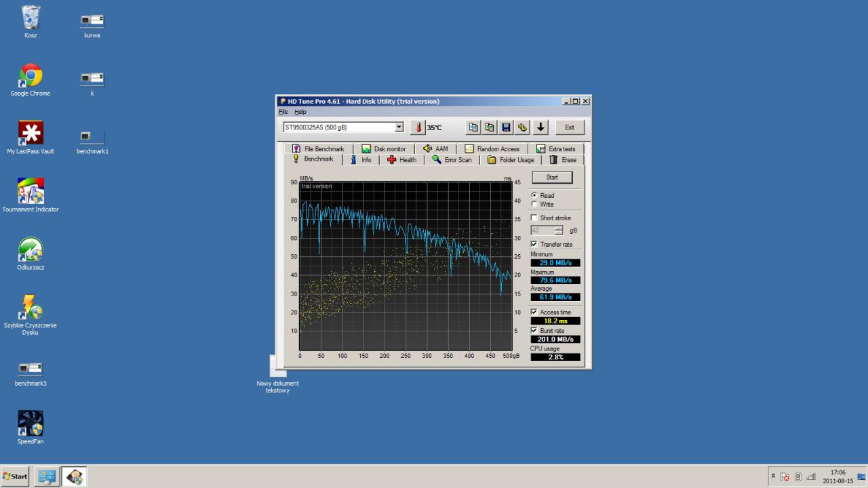Launch Szybkie Czyszczenie Dysku shortcut

coord(31,314)
